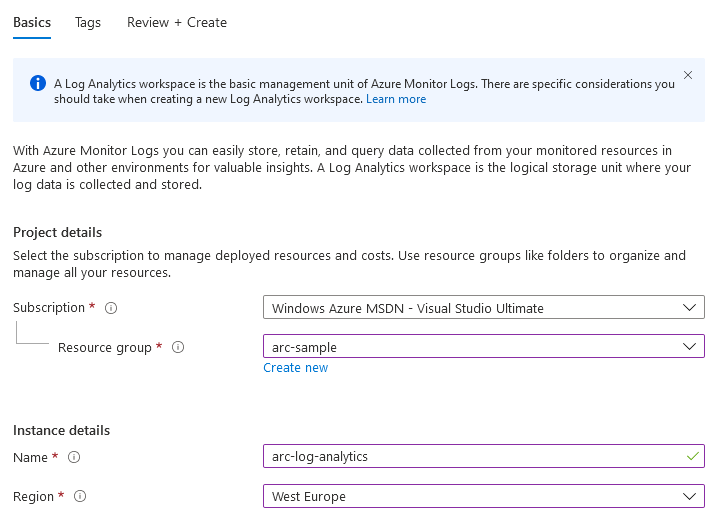This screenshot has height=532, width=727.
Task: Click the Resource group info icon
Action: [178, 347]
